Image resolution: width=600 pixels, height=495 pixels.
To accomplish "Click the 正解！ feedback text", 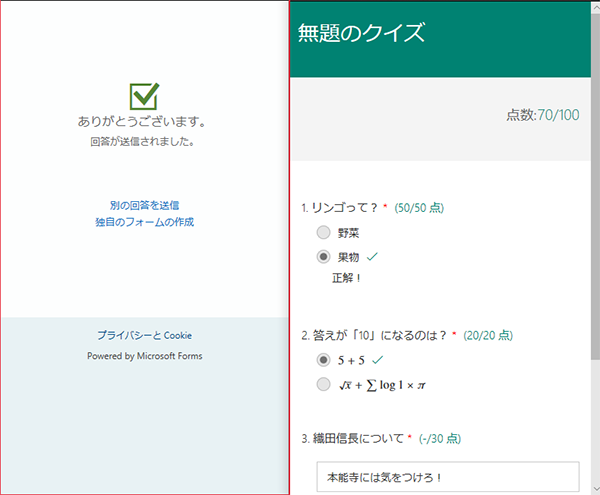I will coord(346,278).
